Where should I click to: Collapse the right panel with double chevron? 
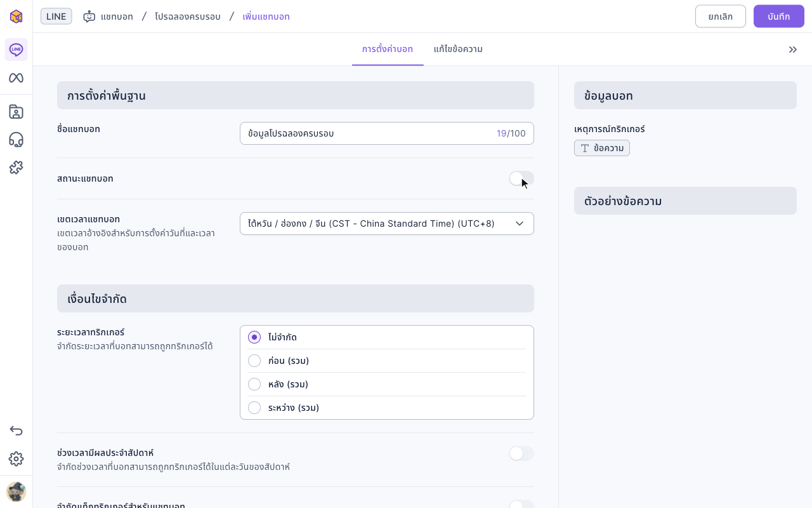793,50
